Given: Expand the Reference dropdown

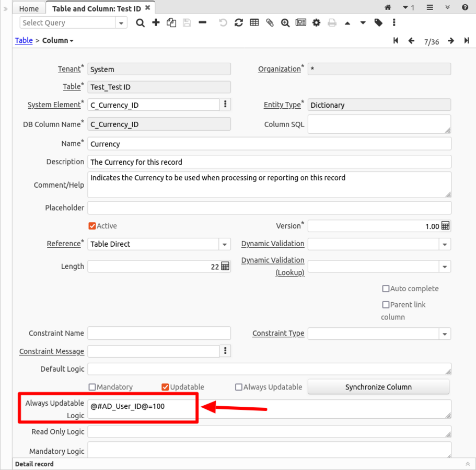Looking at the screenshot, I should coord(225,244).
